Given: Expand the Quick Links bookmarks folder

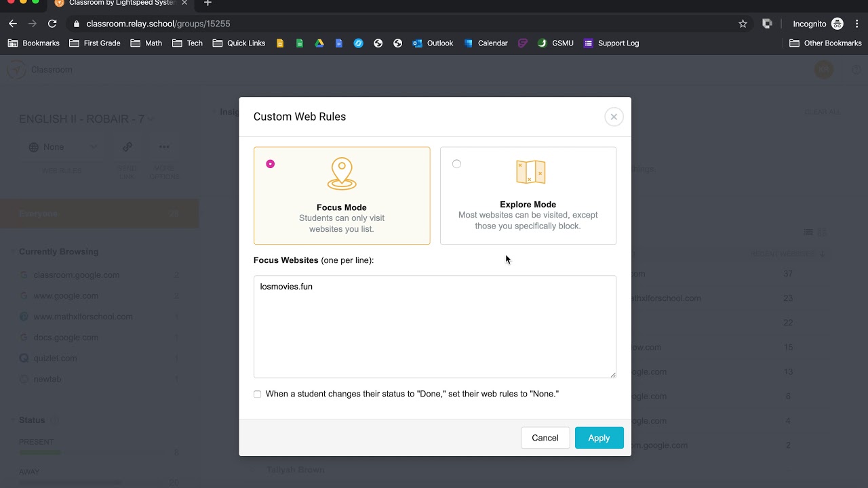Looking at the screenshot, I should [x=239, y=43].
